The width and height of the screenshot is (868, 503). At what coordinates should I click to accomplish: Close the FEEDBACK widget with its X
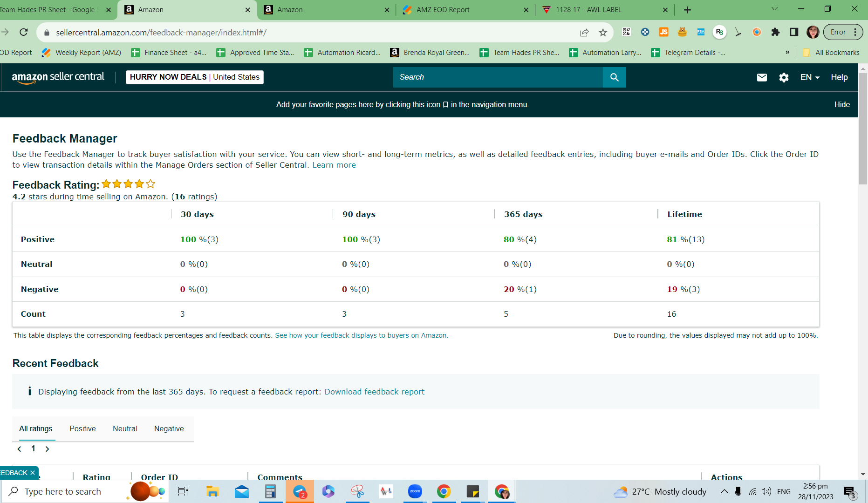tap(33, 473)
